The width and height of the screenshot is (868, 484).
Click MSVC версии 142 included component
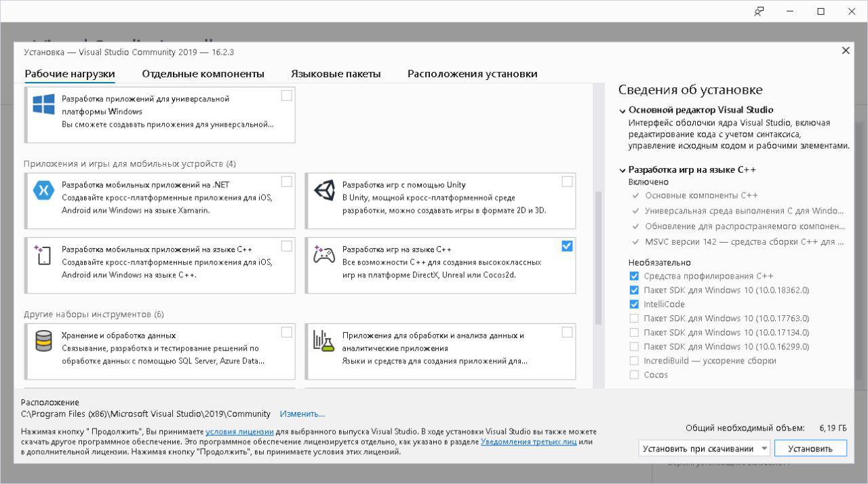coord(744,241)
